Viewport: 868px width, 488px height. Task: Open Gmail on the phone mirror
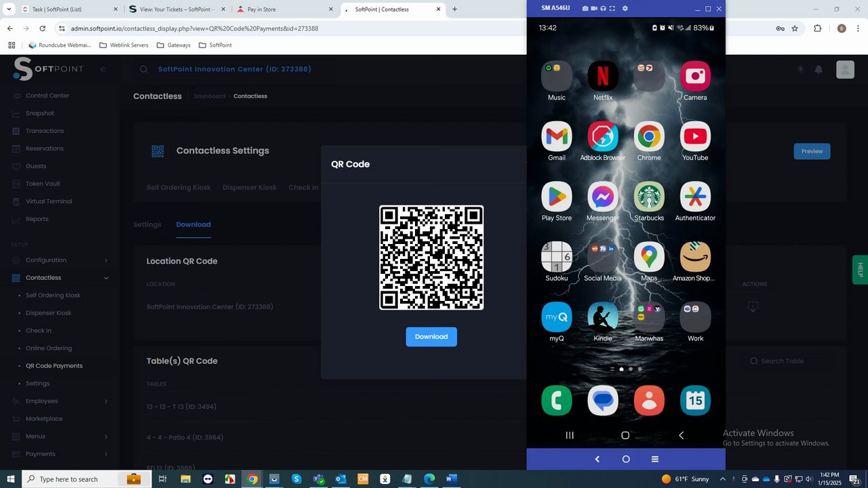pyautogui.click(x=557, y=136)
